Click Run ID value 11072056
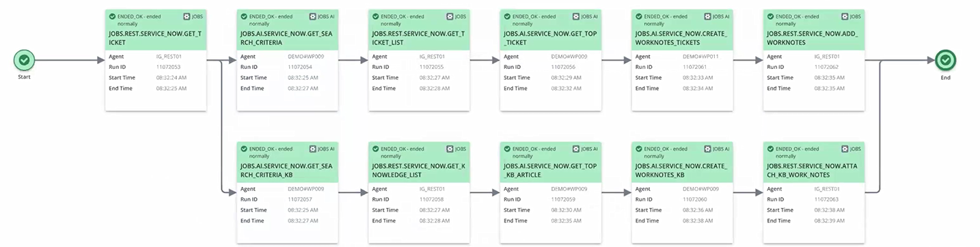Image resolution: width=980 pixels, height=247 pixels. tap(563, 67)
